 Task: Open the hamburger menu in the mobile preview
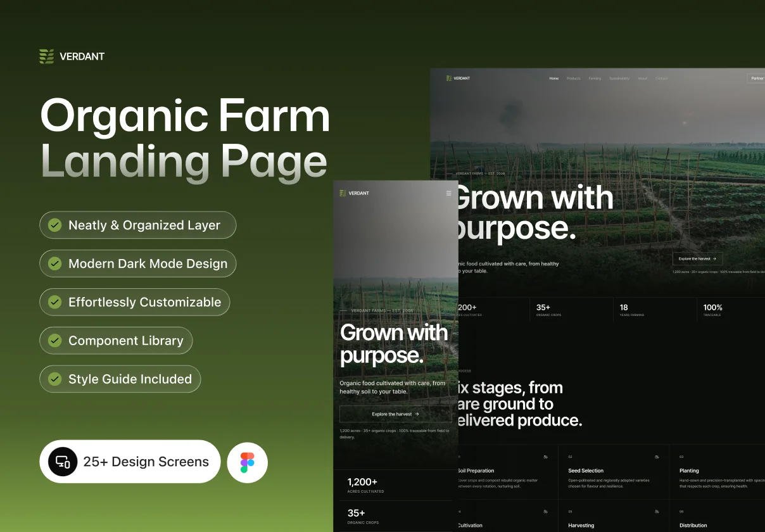tap(449, 193)
